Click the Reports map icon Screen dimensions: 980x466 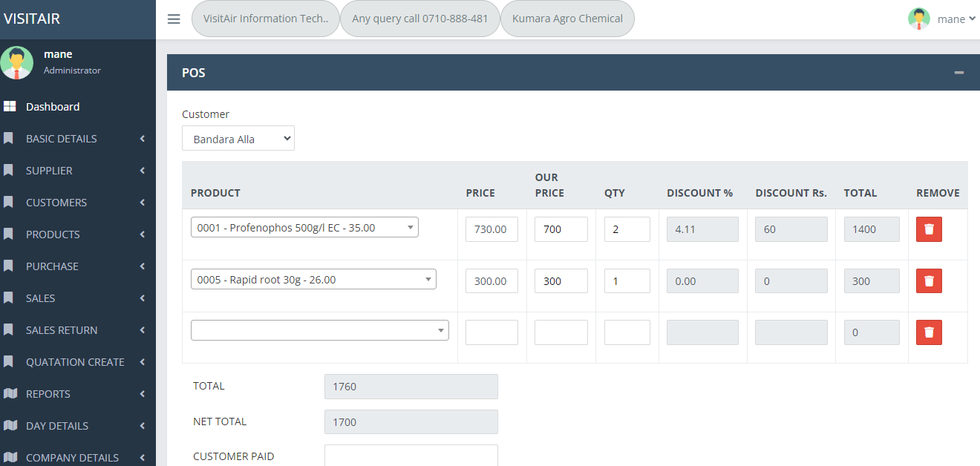tap(10, 394)
